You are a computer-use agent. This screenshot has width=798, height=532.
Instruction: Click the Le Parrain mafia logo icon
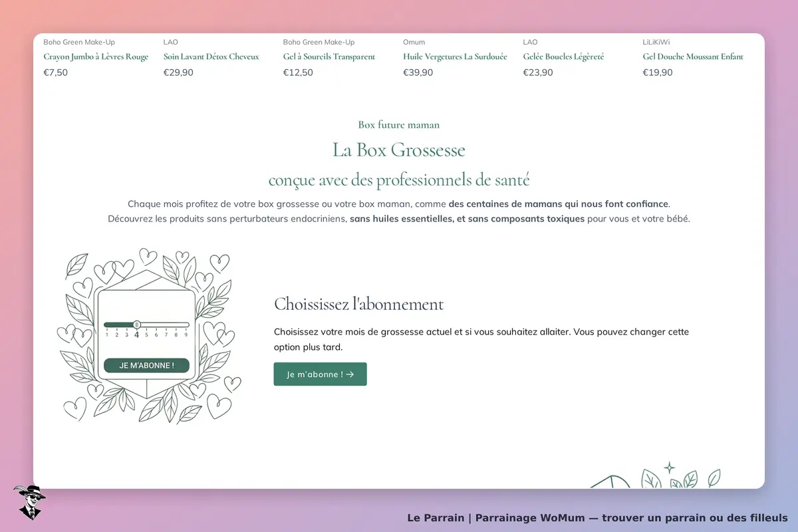[29, 502]
